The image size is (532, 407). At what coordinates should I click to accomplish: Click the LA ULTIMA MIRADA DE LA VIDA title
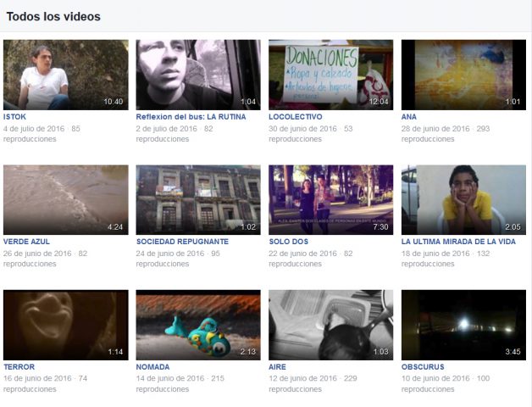(x=457, y=242)
